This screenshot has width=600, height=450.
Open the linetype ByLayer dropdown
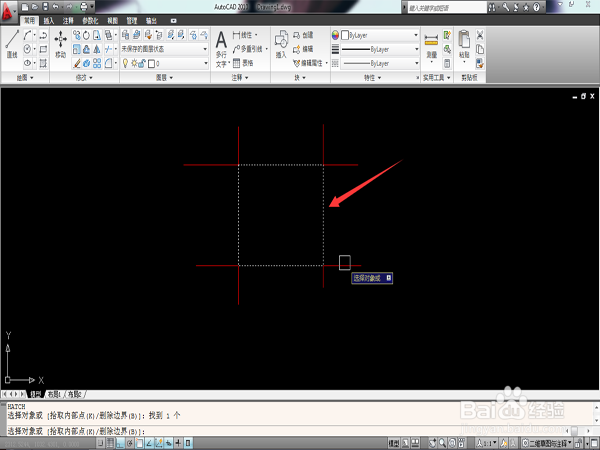(379, 63)
